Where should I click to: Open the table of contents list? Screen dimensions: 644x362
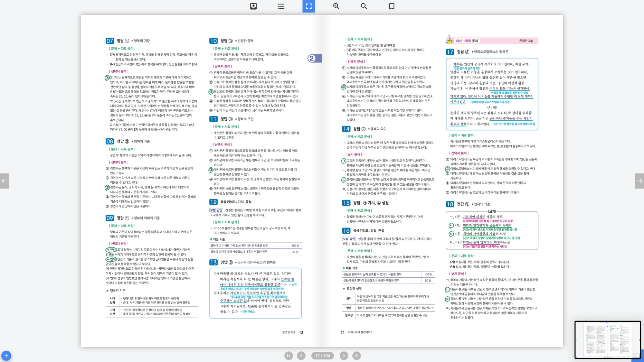coord(281,6)
